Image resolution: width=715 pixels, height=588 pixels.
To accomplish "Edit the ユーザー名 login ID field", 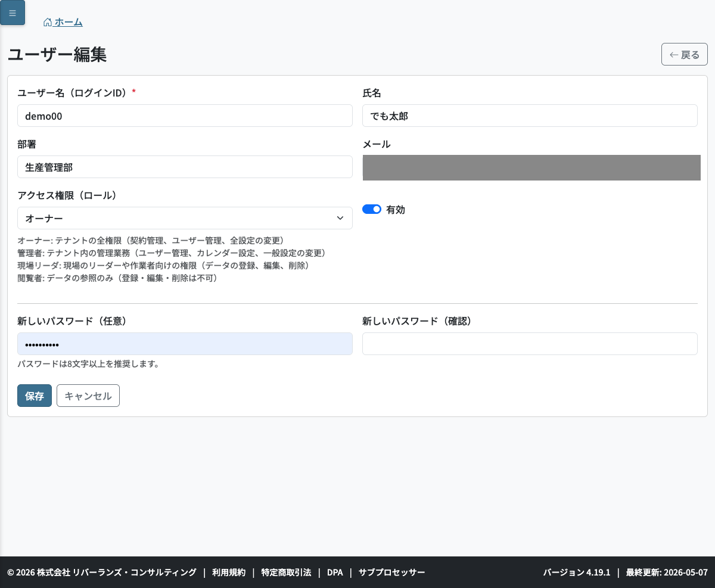I will (x=185, y=116).
